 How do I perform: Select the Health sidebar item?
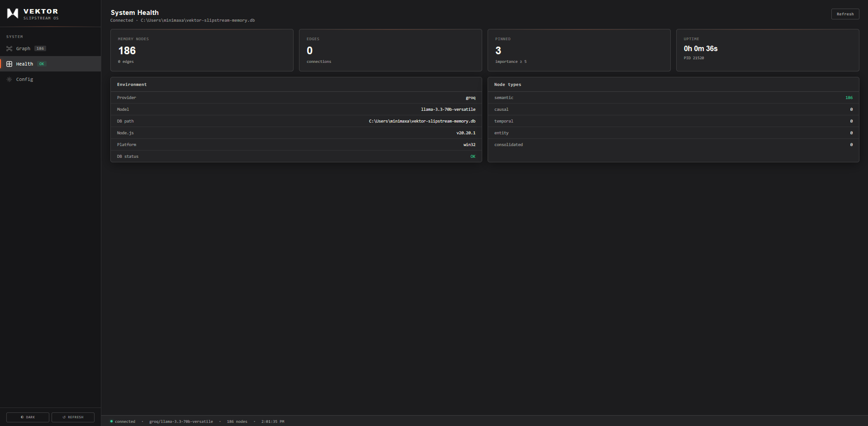tap(24, 64)
